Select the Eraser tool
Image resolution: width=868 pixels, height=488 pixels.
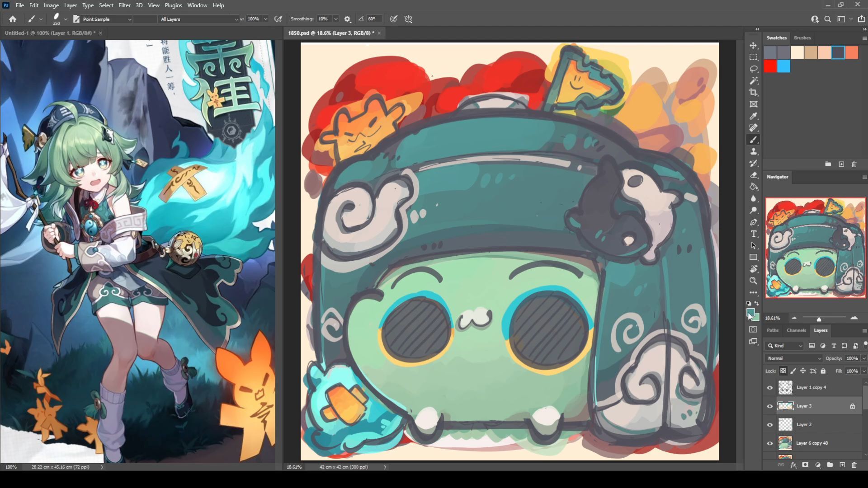click(x=753, y=175)
